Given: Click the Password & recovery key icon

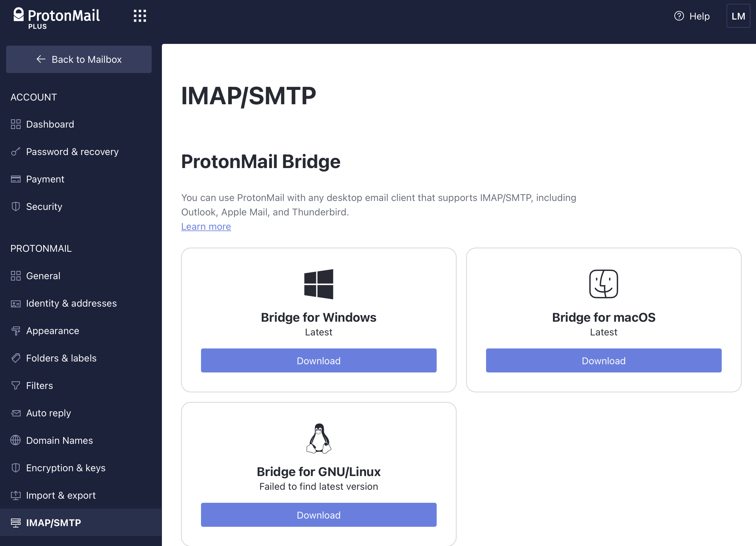Looking at the screenshot, I should click(16, 152).
